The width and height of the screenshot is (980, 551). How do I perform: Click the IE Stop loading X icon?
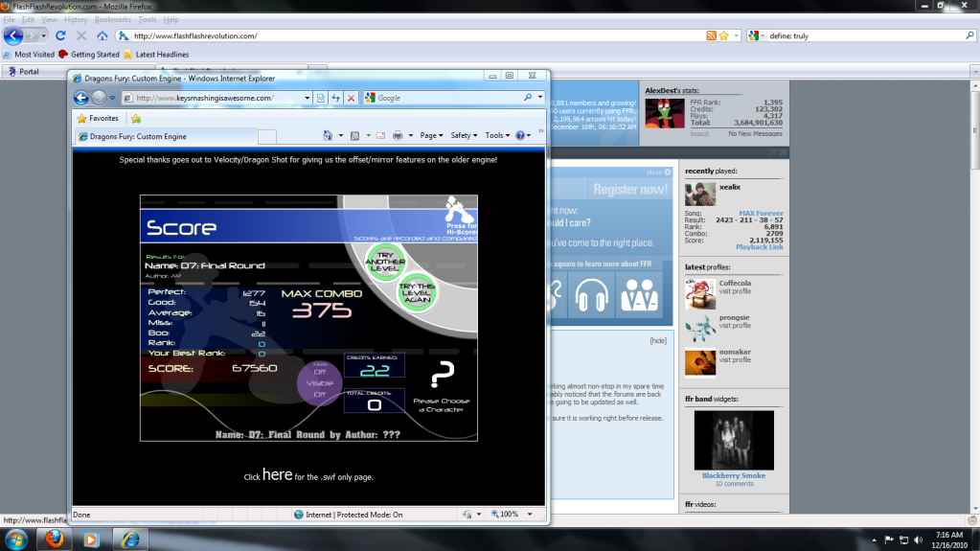point(352,98)
